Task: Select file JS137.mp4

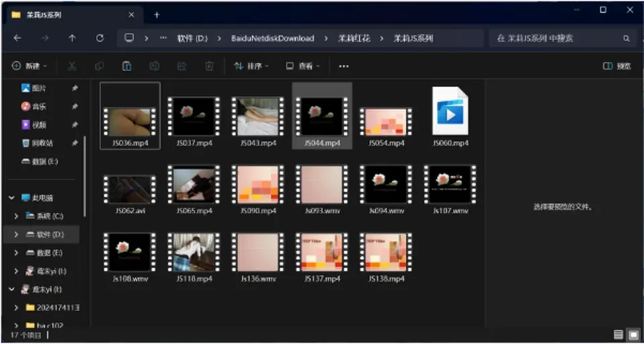Action: point(322,257)
